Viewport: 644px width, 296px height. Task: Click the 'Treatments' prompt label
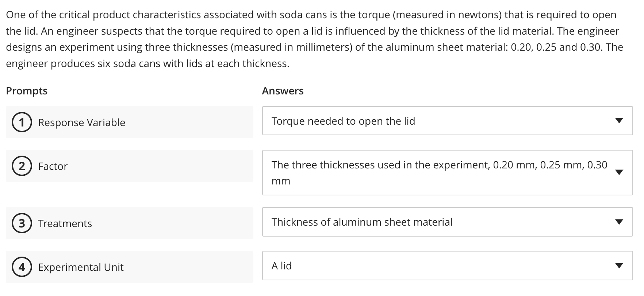click(65, 223)
